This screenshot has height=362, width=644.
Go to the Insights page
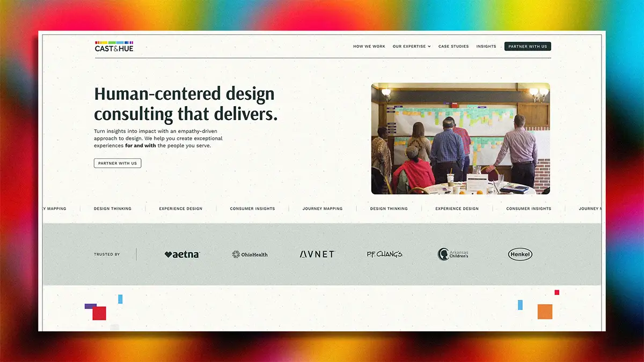(486, 47)
